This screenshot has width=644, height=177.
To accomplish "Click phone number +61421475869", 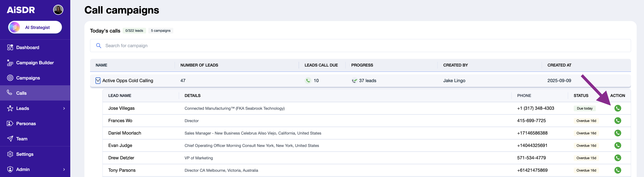I will 532,170.
